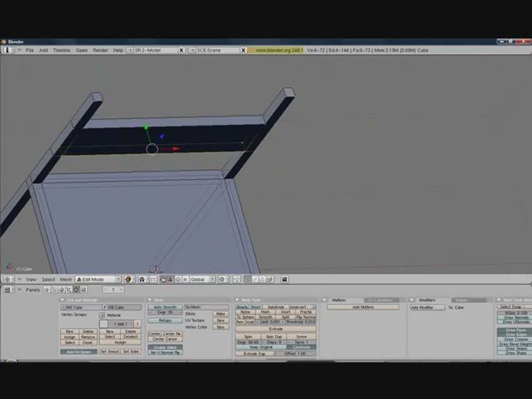Open the Select menu in 3D header
532x399 pixels.
pyautogui.click(x=48, y=279)
